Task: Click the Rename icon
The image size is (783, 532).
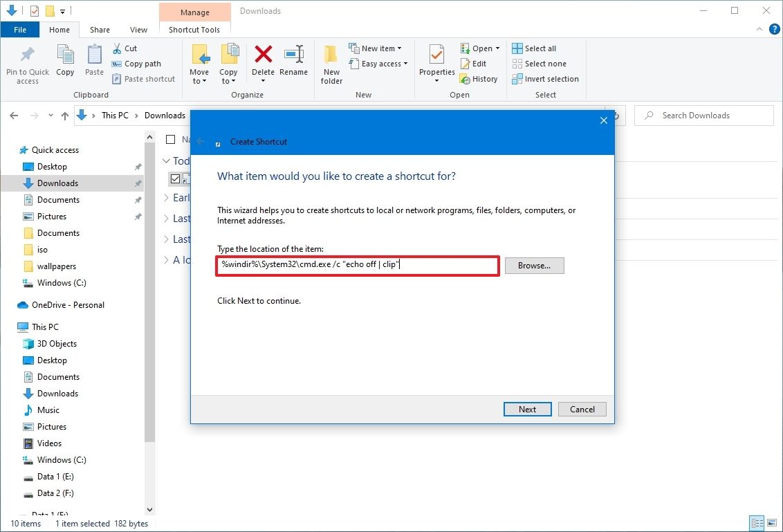Action: [x=294, y=62]
